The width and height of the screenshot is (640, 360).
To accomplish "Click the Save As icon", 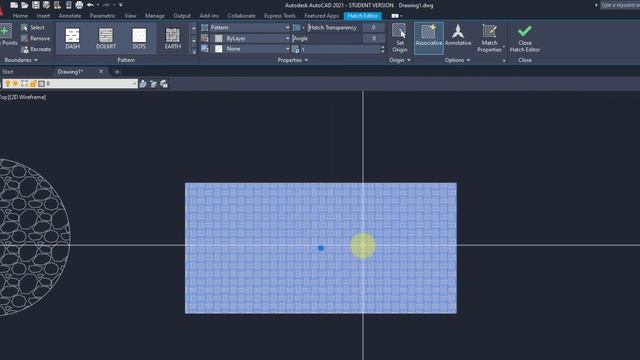I will [x=46, y=5].
